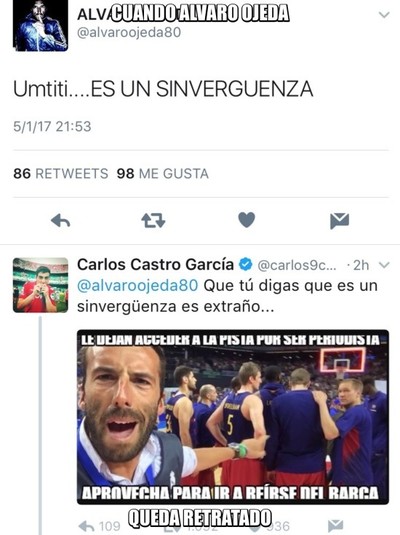Share Carlos Castro's reply via message icon

coord(335,526)
